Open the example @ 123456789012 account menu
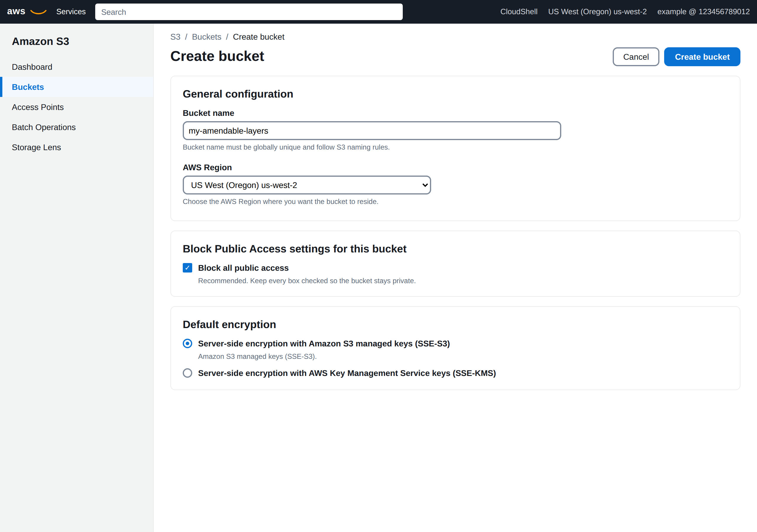The height and width of the screenshot is (532, 757). [x=703, y=12]
